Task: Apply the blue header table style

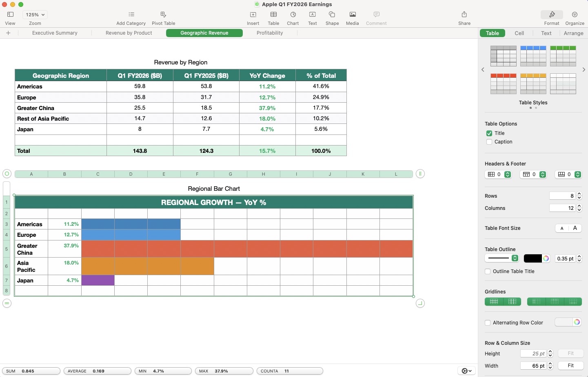Action: pos(533,56)
